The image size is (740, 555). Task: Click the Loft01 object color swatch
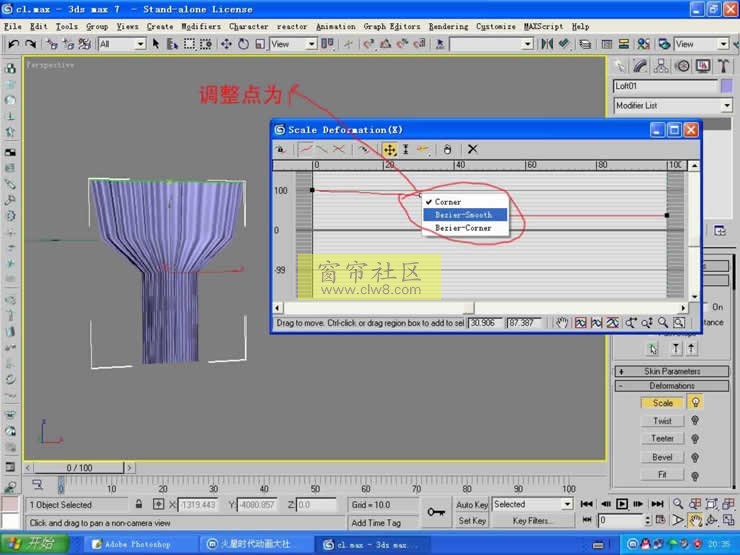(727, 86)
